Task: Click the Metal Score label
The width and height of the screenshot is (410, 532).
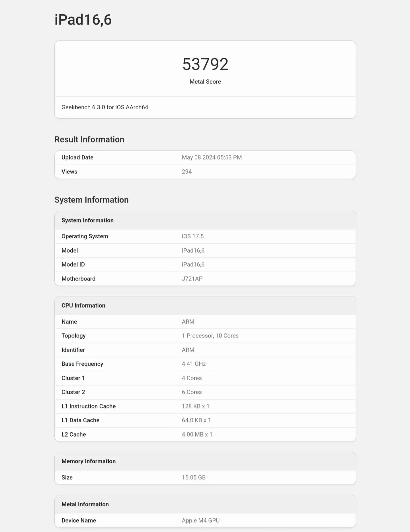Action: click(x=205, y=82)
